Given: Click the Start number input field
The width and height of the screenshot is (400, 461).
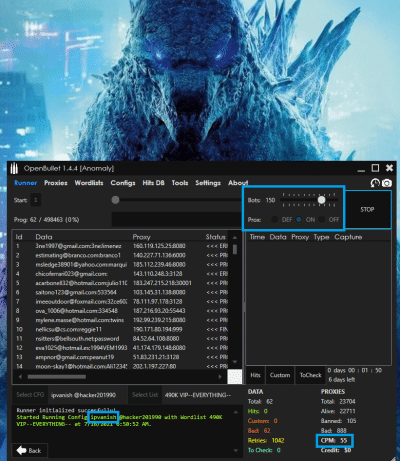Looking at the screenshot, I should 35,200.
